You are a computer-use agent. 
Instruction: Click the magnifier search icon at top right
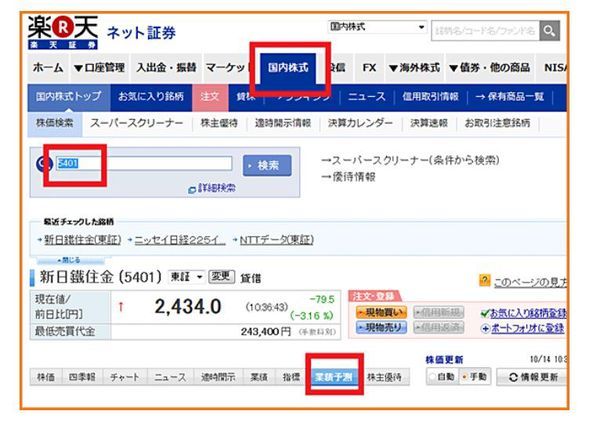coord(549,31)
